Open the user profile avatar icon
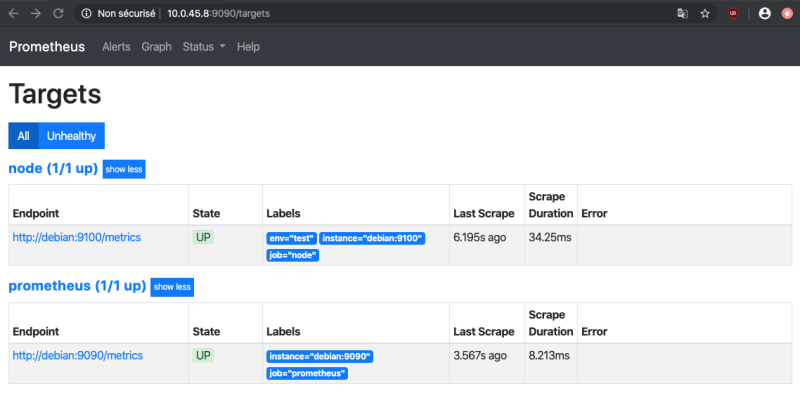Screen dimensions: 800x403 [x=765, y=14]
